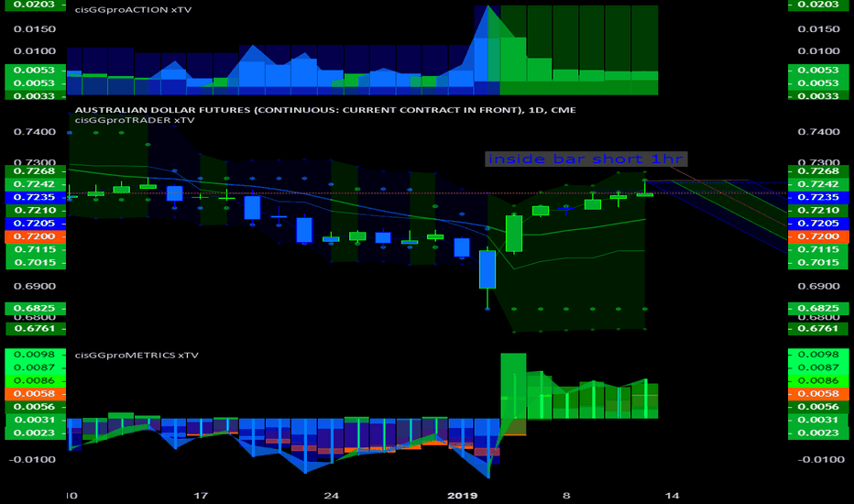
Task: Click the 0.0033 label on left axis
Action: [x=36, y=96]
